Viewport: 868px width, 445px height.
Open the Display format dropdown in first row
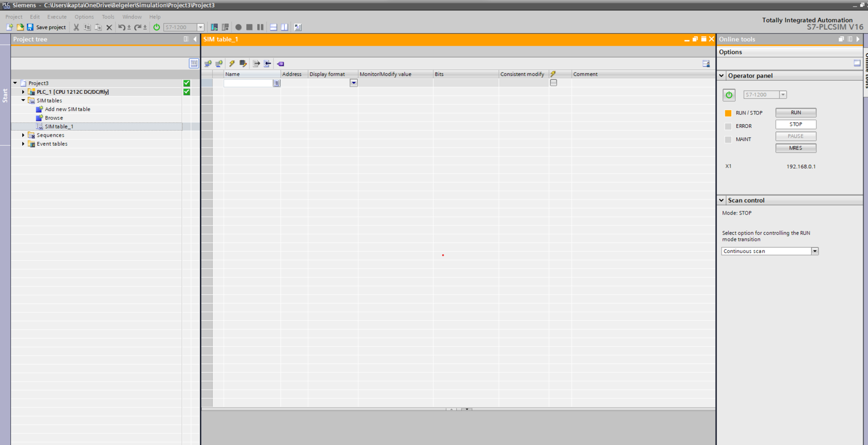coord(354,83)
